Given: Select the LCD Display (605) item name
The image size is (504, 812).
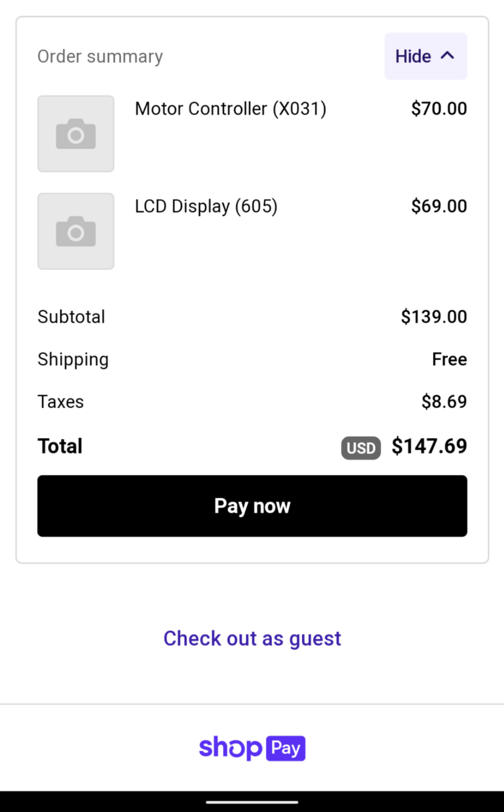Looking at the screenshot, I should coord(206,206).
